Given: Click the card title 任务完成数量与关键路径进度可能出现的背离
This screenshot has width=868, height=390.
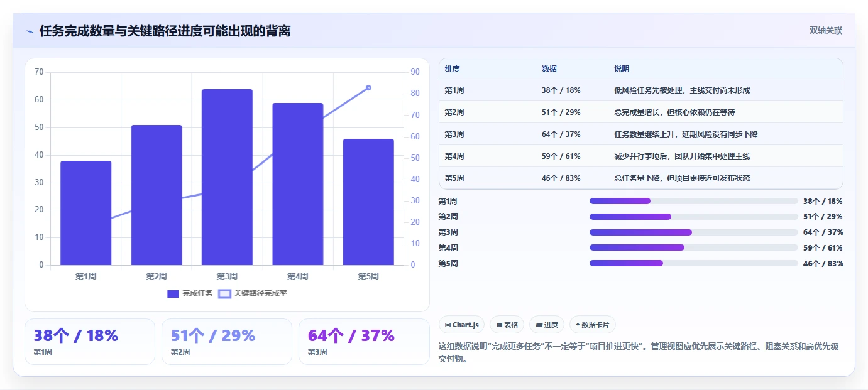Looking at the screenshot, I should (x=165, y=31).
